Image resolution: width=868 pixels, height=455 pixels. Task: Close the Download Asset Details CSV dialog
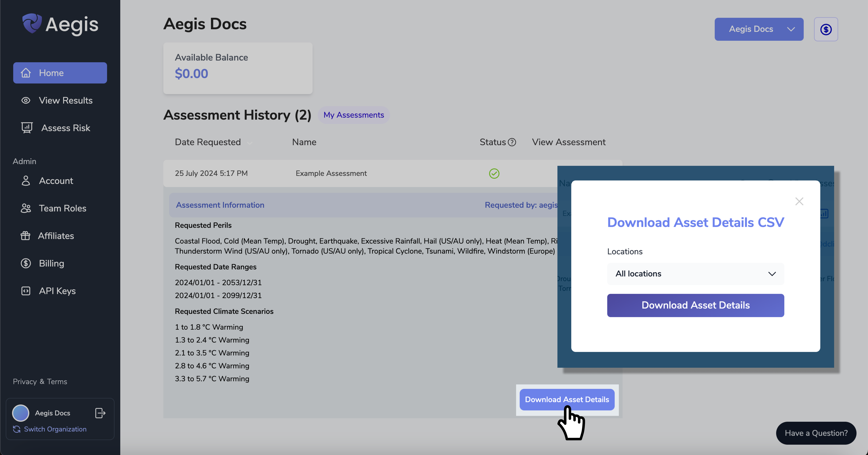click(x=799, y=201)
